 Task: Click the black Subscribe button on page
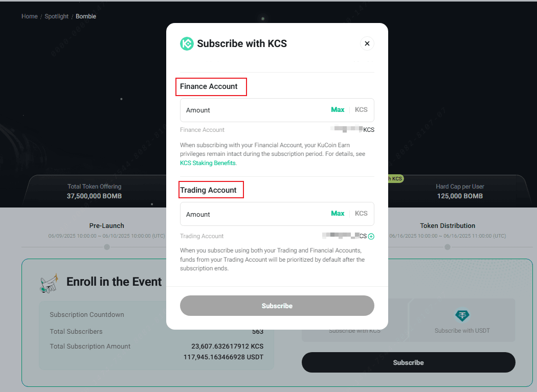coord(408,362)
